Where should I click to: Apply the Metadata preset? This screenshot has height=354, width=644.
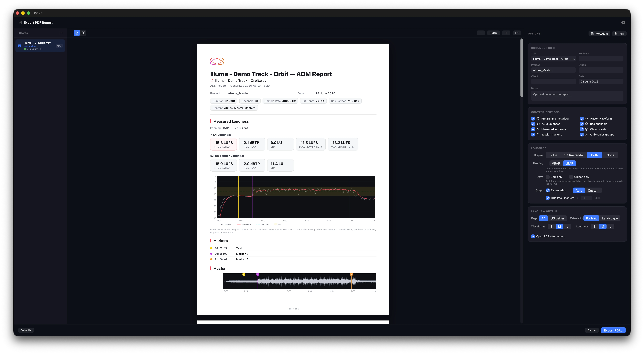tap(599, 34)
